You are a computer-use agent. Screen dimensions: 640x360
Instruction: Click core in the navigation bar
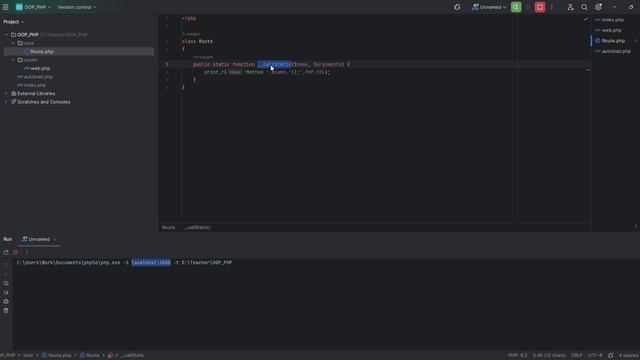point(28,356)
